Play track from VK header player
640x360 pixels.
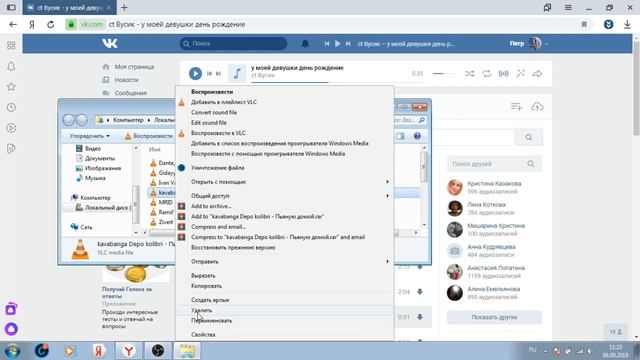point(338,44)
